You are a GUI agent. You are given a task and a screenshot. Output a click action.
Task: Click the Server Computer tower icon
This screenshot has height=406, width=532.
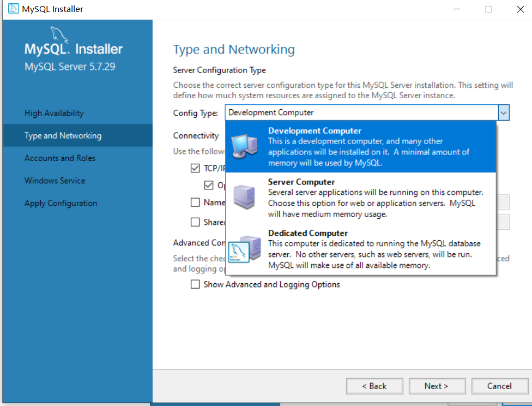244,197
